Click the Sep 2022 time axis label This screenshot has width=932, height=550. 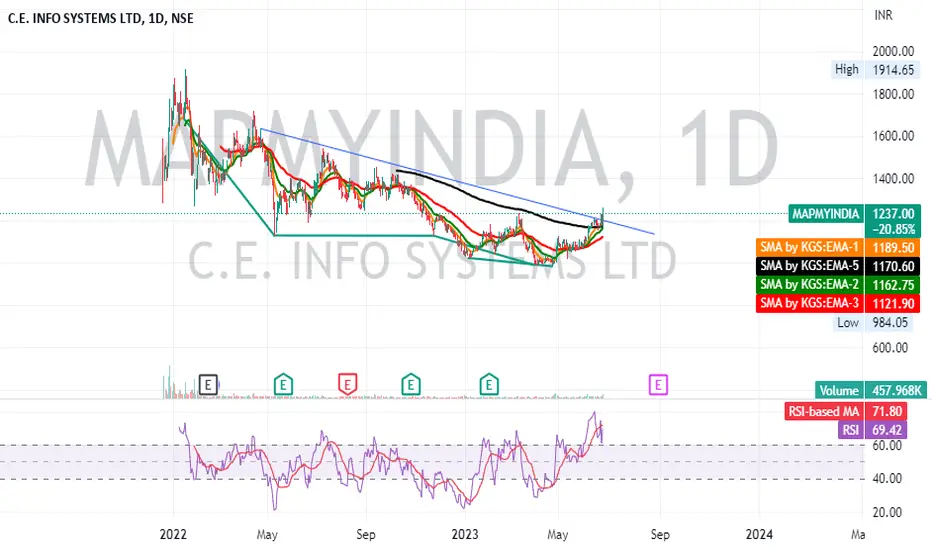tap(366, 535)
